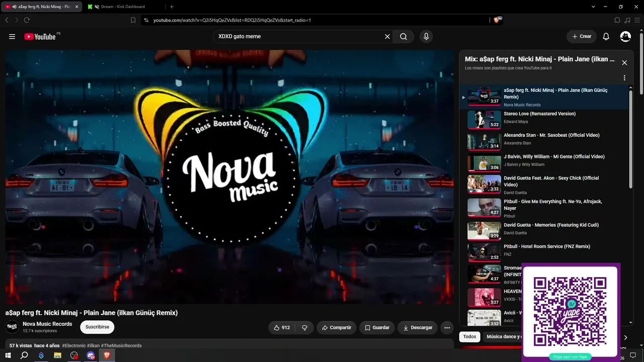
Task: Open the Windows Start menu
Action: [x=8, y=355]
